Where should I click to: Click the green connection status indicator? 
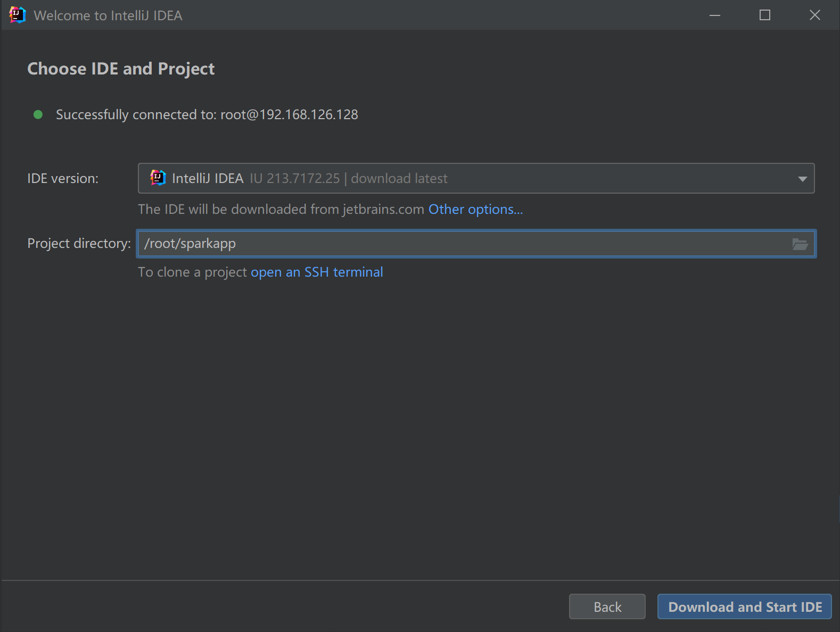[38, 114]
